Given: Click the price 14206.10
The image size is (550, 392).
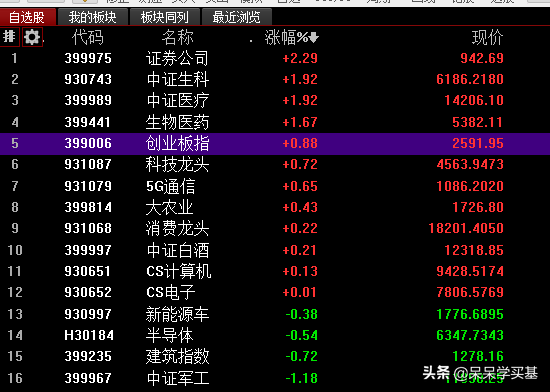Looking at the screenshot, I should click(474, 101).
